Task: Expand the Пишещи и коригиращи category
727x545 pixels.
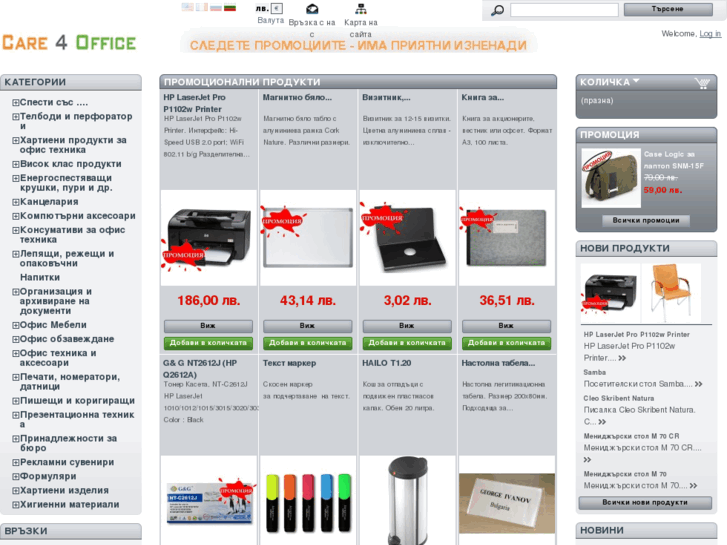Action: click(16, 401)
